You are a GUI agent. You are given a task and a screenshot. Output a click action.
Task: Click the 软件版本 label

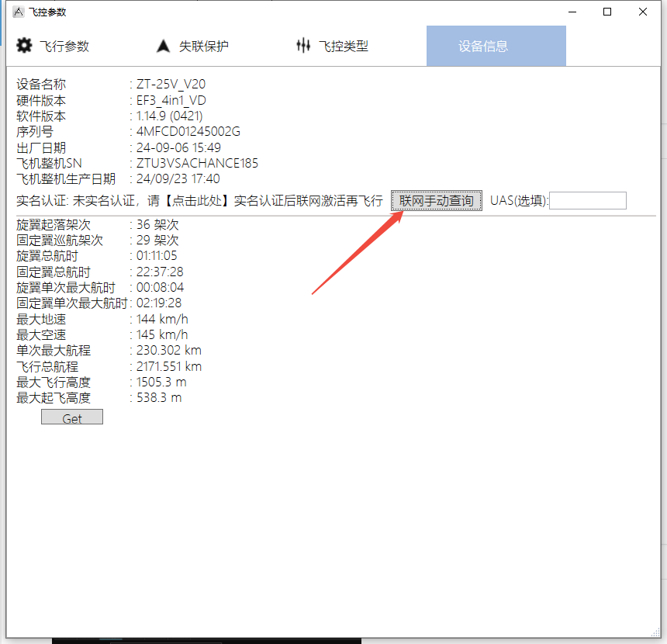tap(41, 116)
